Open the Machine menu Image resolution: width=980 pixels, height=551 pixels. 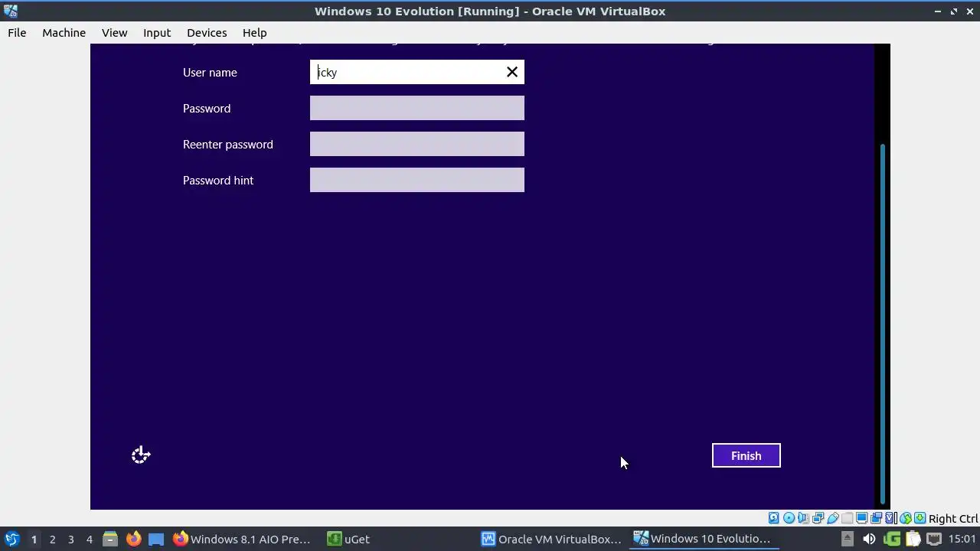[x=64, y=33]
